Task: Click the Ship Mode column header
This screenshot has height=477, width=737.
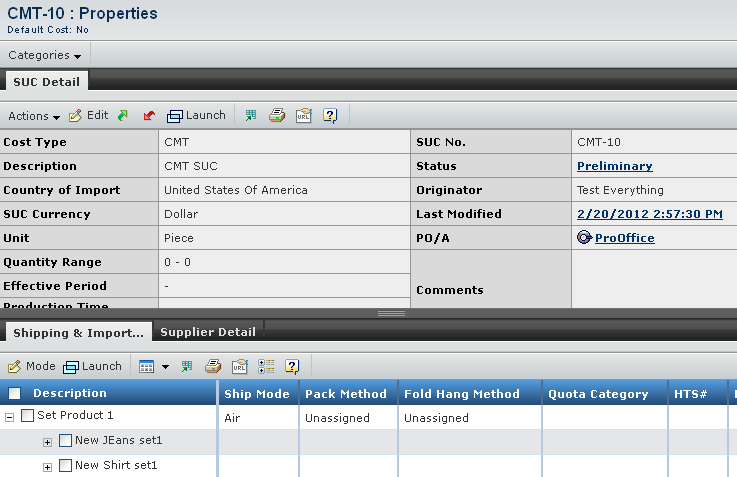Action: [x=257, y=393]
